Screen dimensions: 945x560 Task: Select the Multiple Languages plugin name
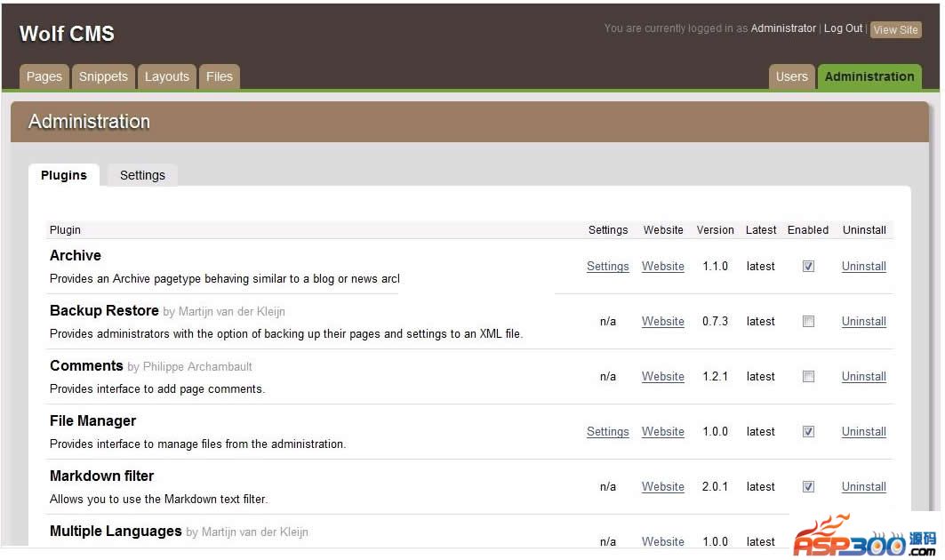pos(116,531)
